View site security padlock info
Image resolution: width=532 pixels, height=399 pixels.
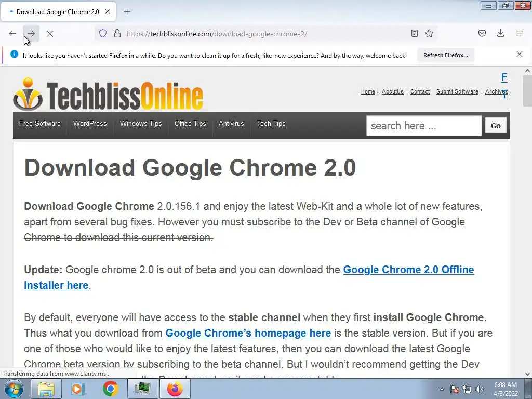[x=117, y=34]
